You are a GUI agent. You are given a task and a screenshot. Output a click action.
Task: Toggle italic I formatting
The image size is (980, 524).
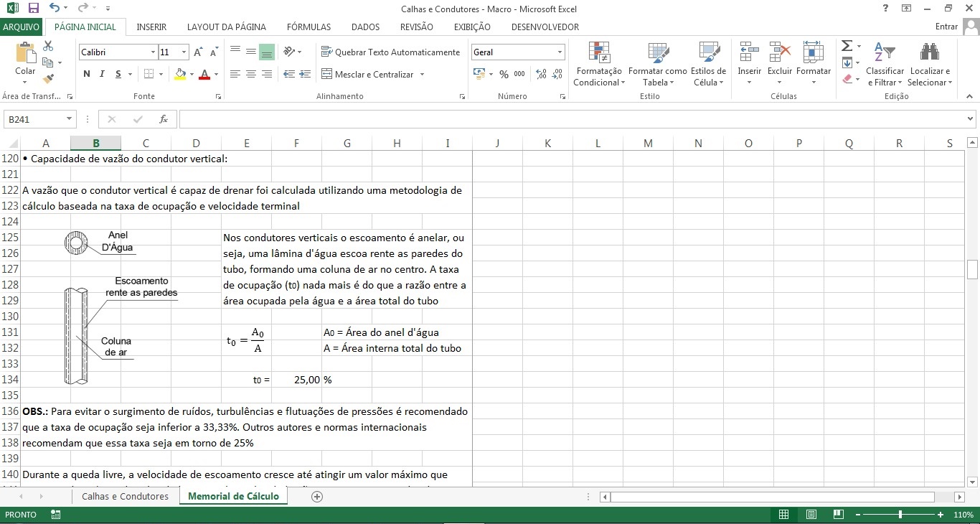102,74
